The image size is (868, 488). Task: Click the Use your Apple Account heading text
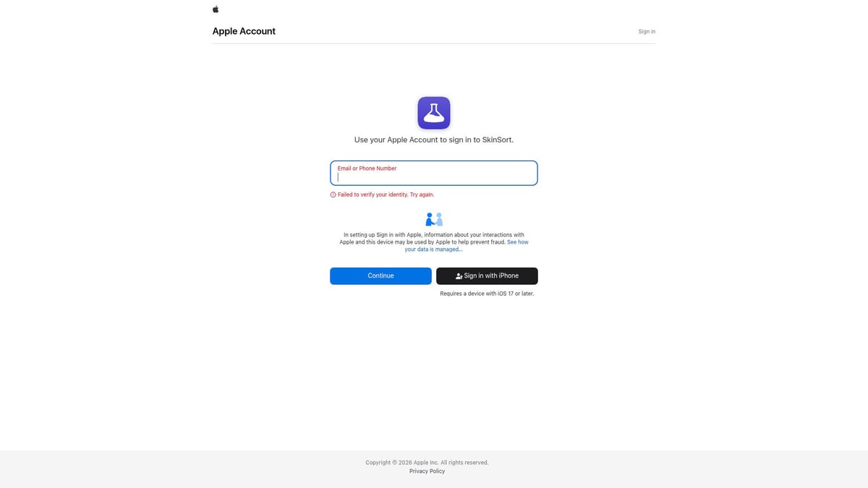(434, 140)
